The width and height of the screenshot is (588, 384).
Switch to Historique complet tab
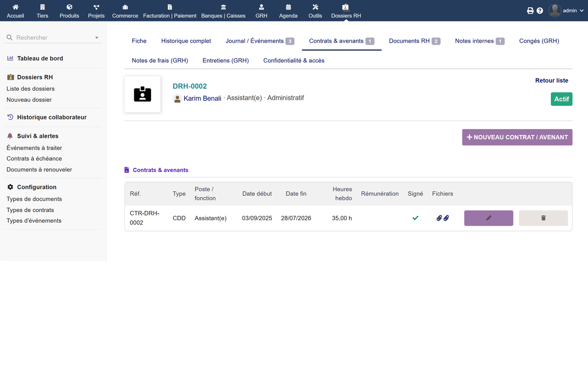tap(186, 41)
